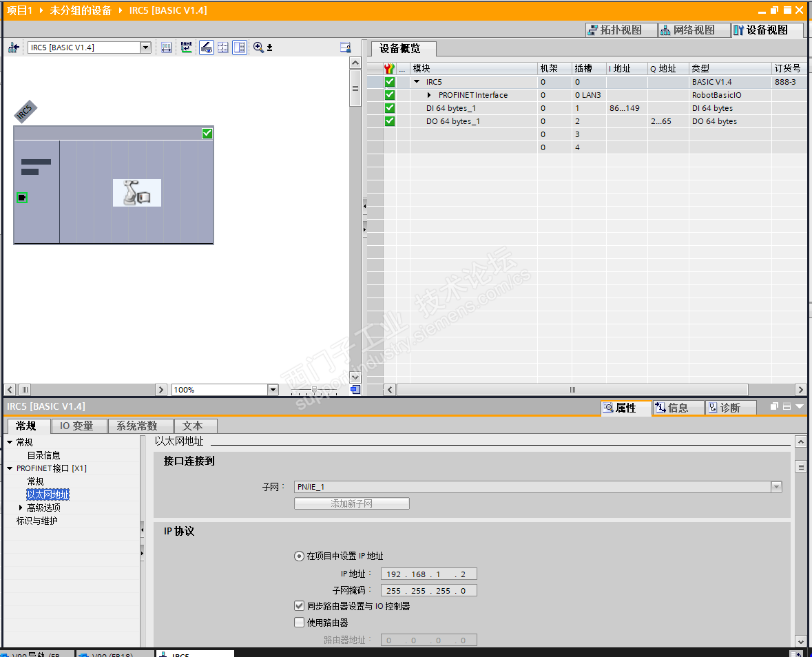
Task: Open the 信息 info inspector tab
Action: click(678, 408)
